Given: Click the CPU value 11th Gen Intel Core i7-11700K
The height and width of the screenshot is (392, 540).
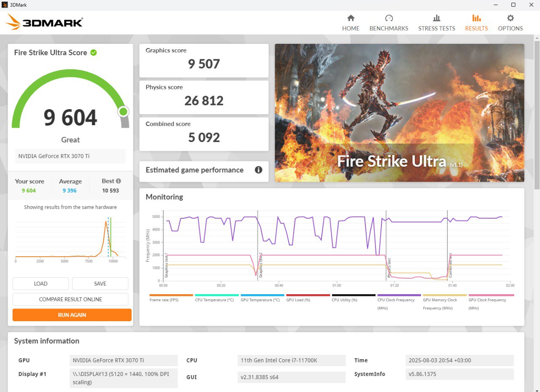Looking at the screenshot, I should coord(292,360).
